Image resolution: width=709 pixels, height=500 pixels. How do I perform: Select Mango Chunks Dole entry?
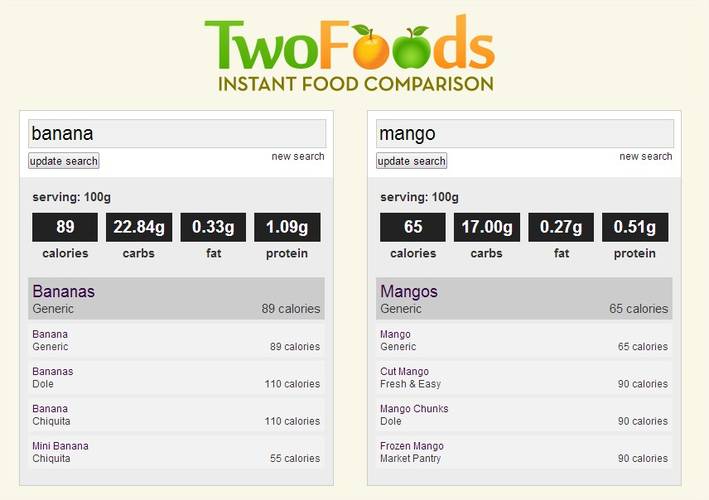(x=524, y=415)
